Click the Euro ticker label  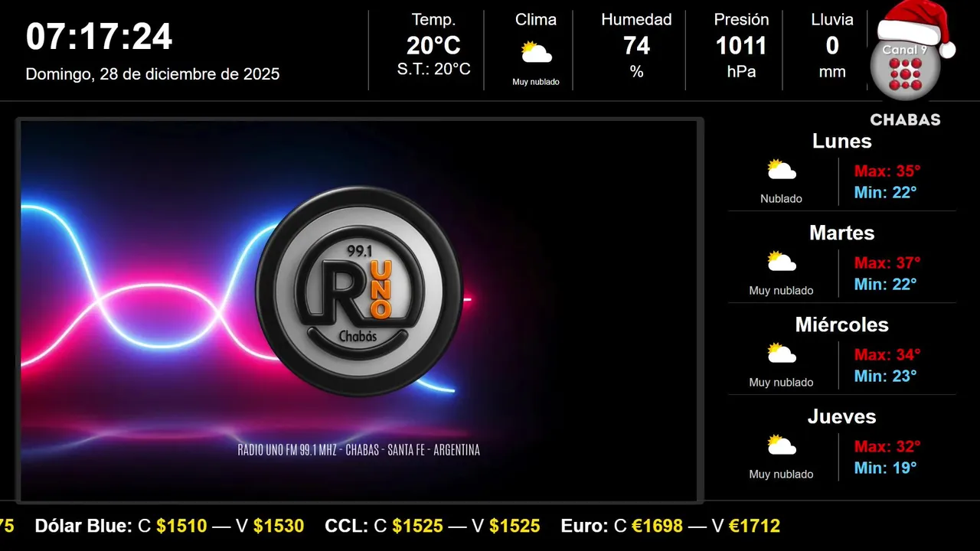[x=585, y=526]
